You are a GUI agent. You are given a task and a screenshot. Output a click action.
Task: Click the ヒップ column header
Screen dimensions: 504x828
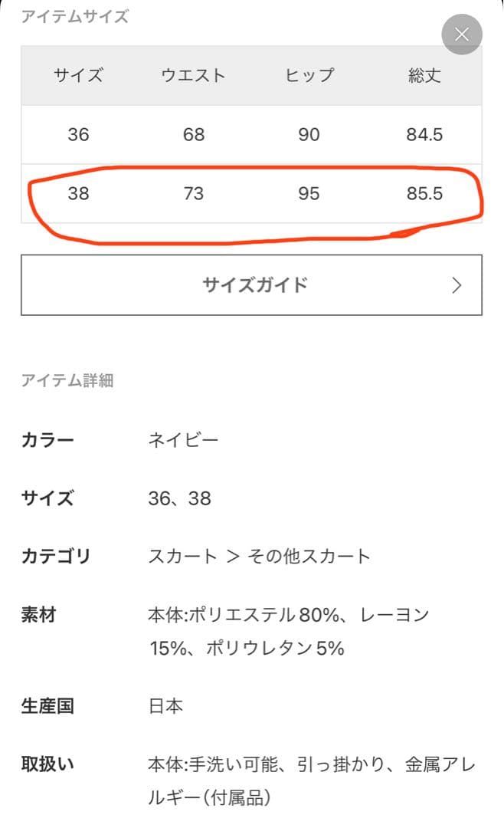(x=309, y=75)
